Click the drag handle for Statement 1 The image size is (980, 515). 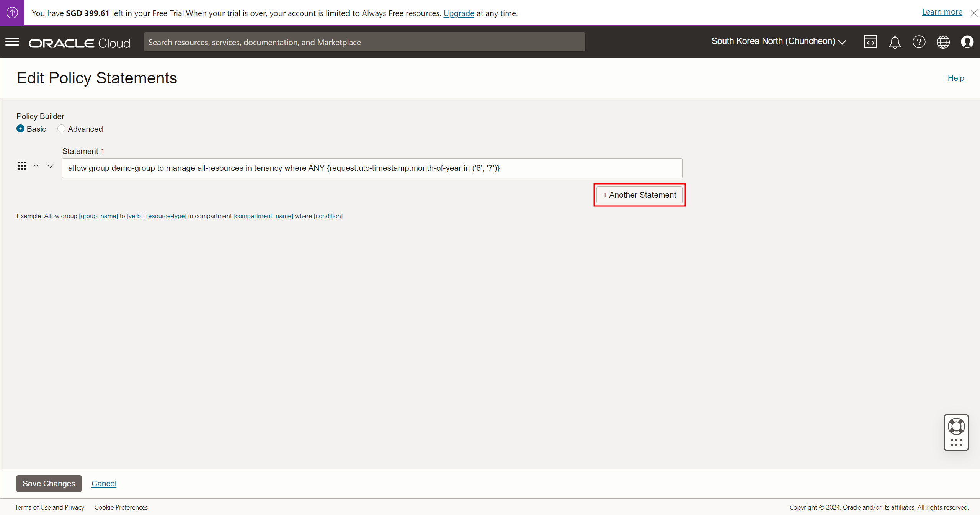pos(22,166)
